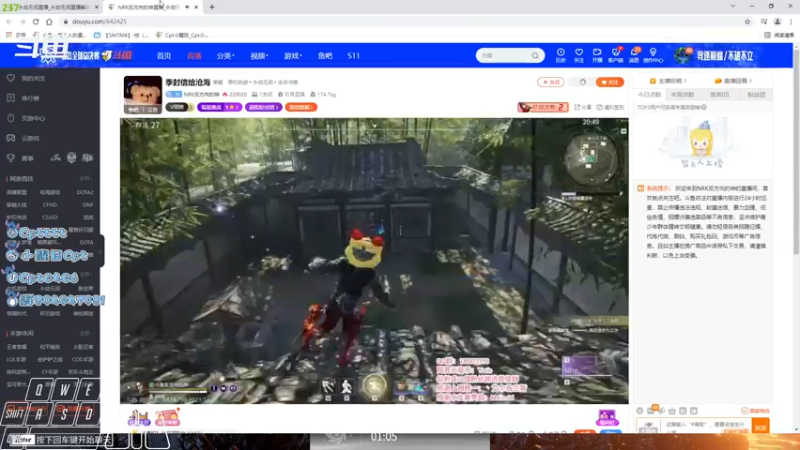Viewport: 800px width, 450px height.
Task: Collapse the left sidebar with arrow handle
Action: pos(101,252)
